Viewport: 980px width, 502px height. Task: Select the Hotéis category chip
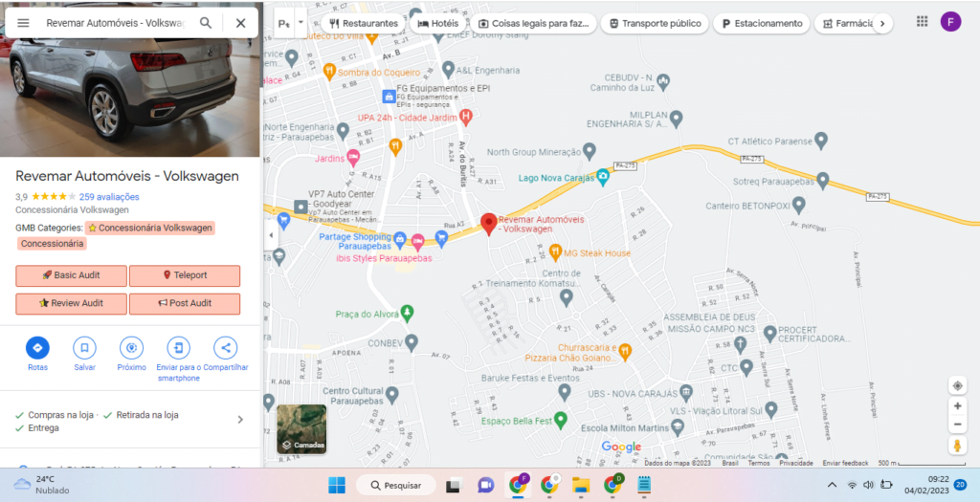pos(438,23)
